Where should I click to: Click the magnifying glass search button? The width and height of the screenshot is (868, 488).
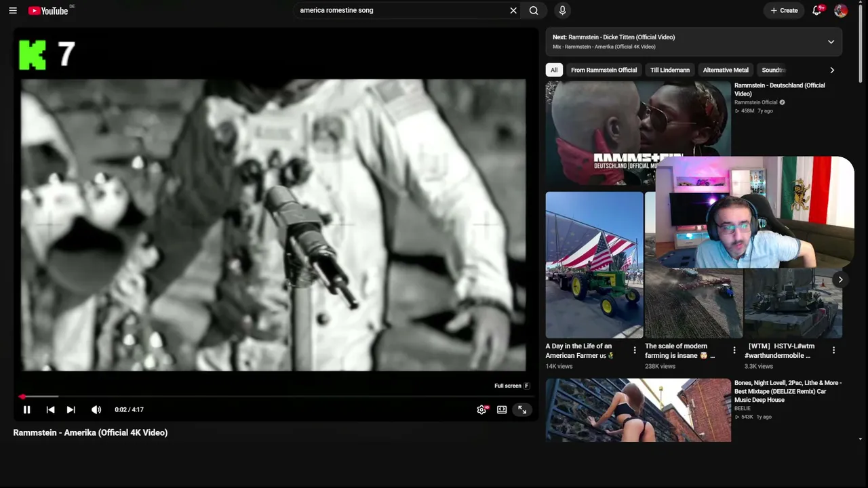(534, 10)
